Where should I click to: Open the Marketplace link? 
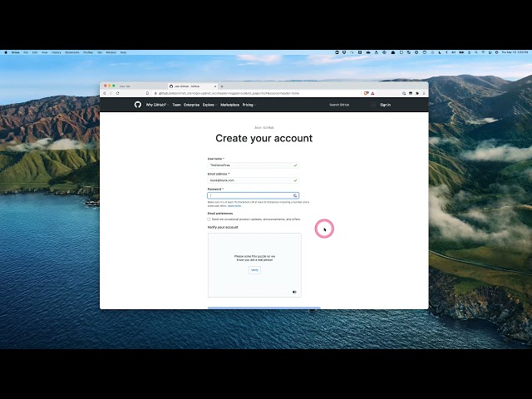[x=229, y=105]
